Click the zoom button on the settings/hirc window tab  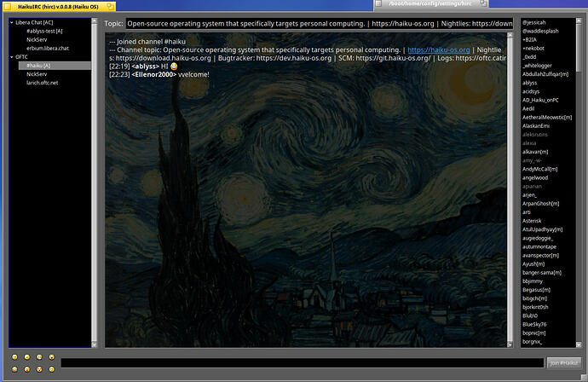pyautogui.click(x=484, y=3)
